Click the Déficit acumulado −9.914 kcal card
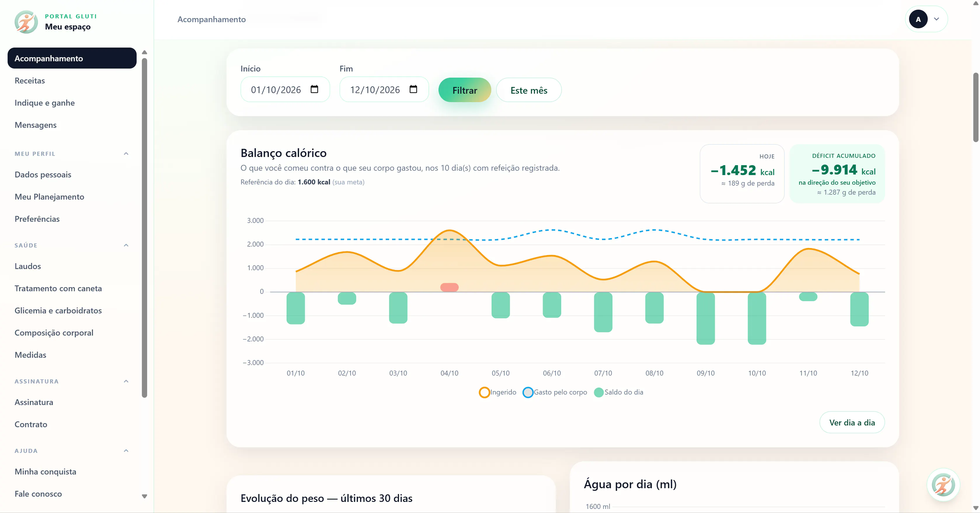 click(837, 173)
